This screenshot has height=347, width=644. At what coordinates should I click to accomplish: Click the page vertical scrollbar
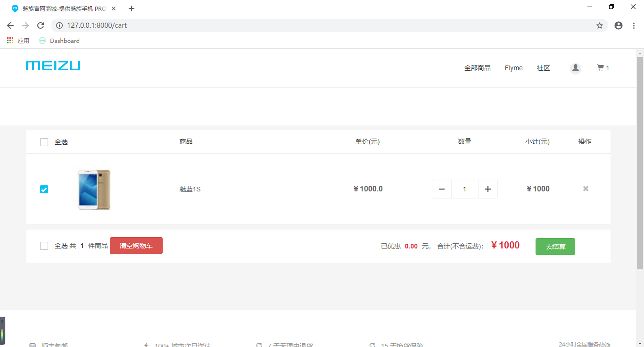point(640,163)
